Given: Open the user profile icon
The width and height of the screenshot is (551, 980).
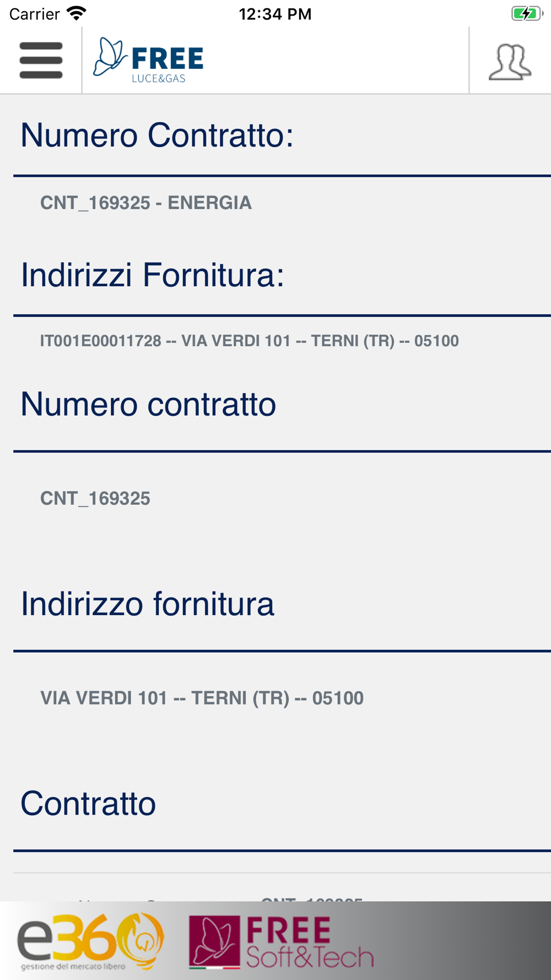Looking at the screenshot, I should pyautogui.click(x=510, y=62).
